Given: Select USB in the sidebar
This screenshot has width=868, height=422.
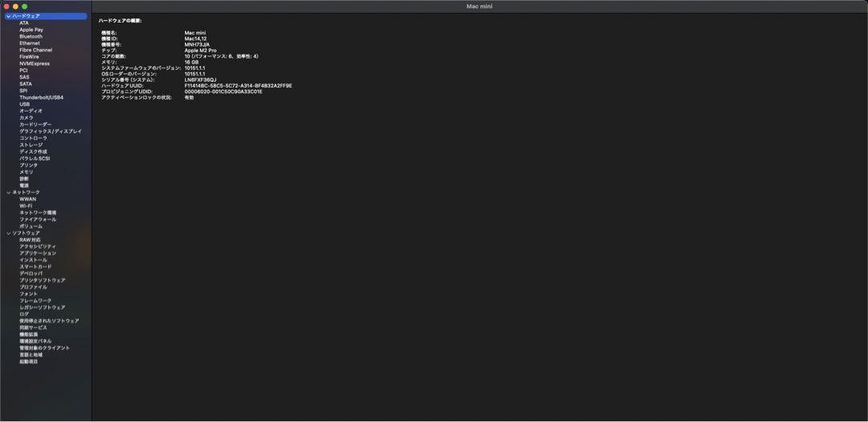Looking at the screenshot, I should 24,104.
